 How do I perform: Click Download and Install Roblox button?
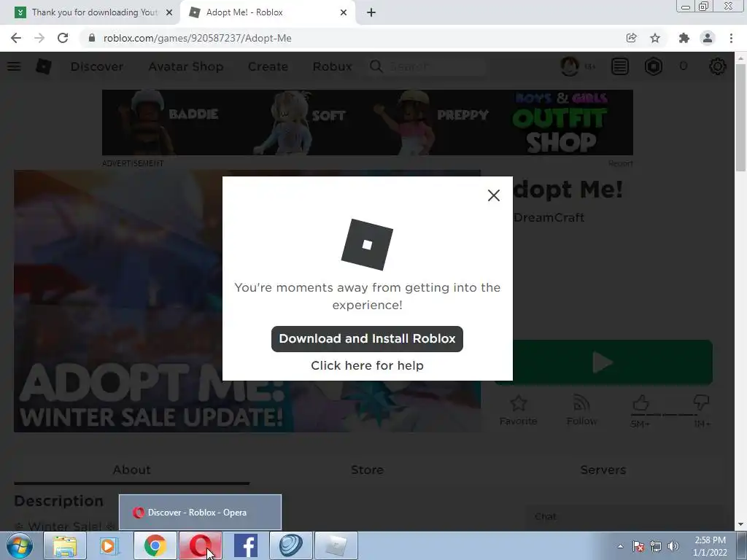coord(367,339)
